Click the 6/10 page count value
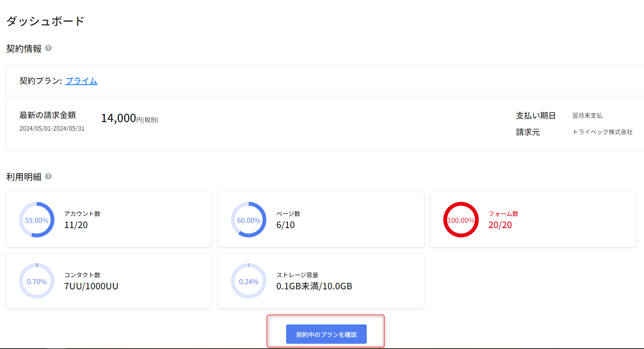This screenshot has height=349, width=644. [x=285, y=225]
